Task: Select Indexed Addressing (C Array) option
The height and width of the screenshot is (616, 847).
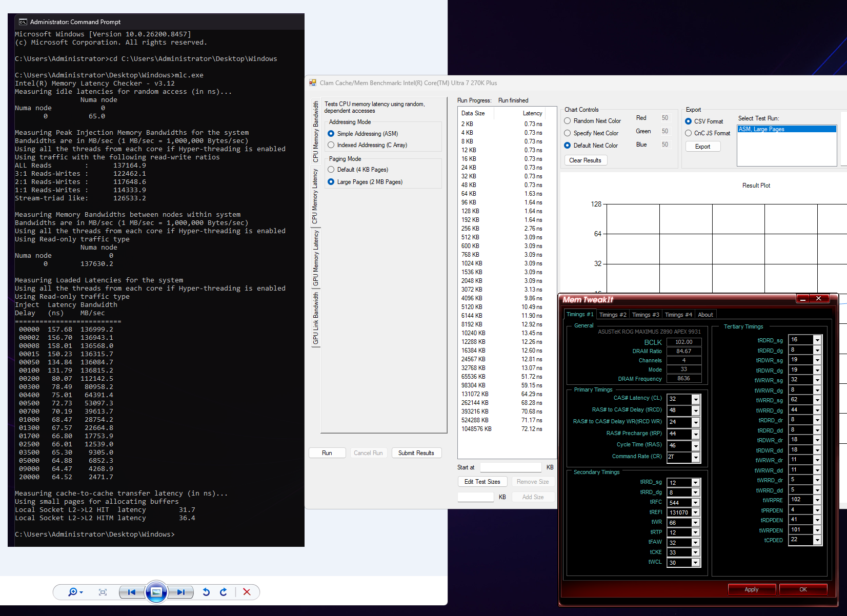Action: point(367,145)
